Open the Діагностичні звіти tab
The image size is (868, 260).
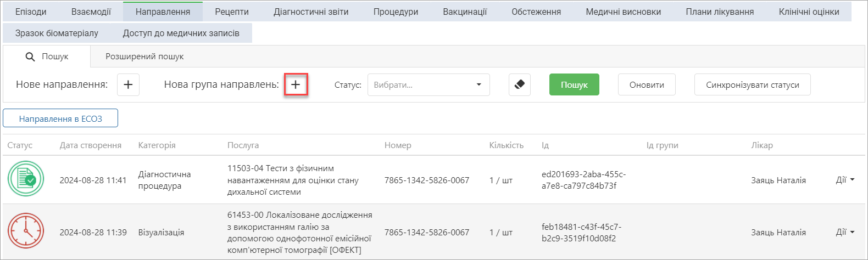[x=311, y=12]
